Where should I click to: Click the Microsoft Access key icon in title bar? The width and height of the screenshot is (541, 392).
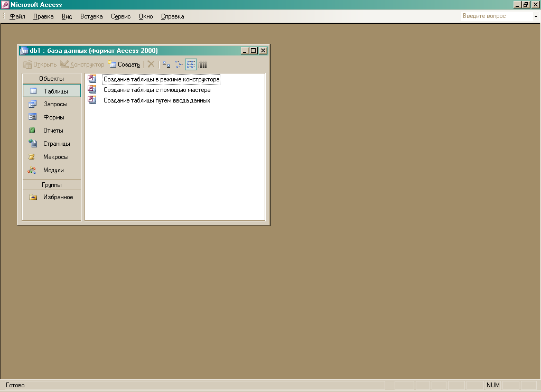pos(5,5)
